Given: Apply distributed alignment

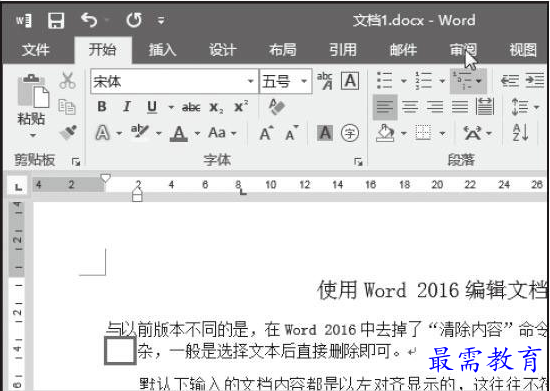Looking at the screenshot, I should (485, 106).
